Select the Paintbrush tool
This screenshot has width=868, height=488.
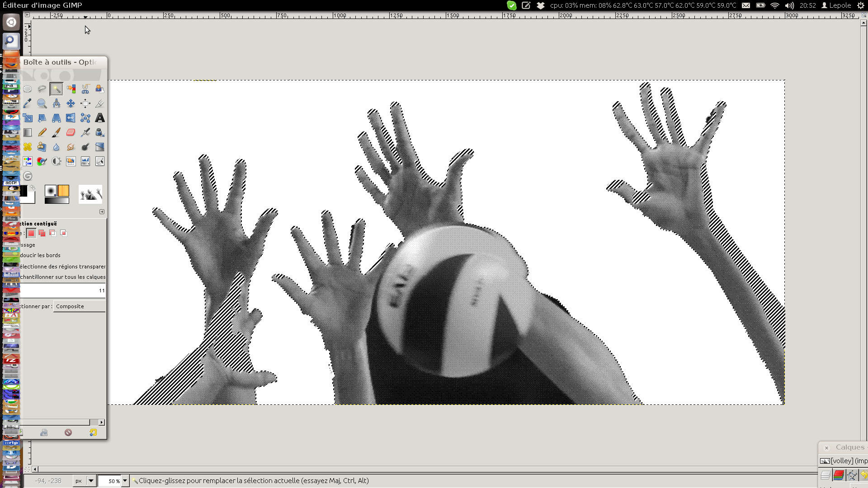point(57,132)
